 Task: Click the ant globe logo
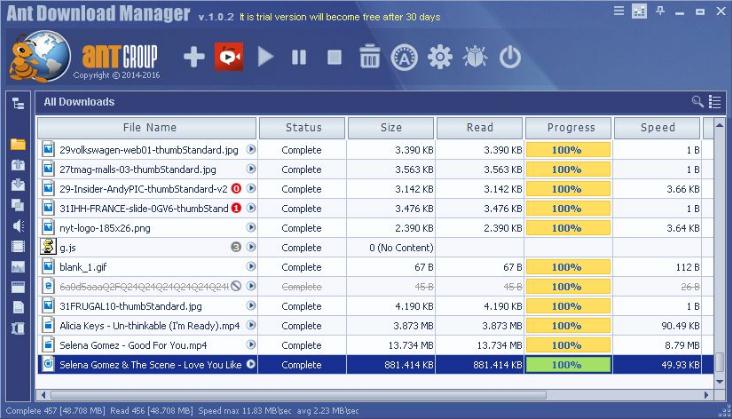pos(39,56)
